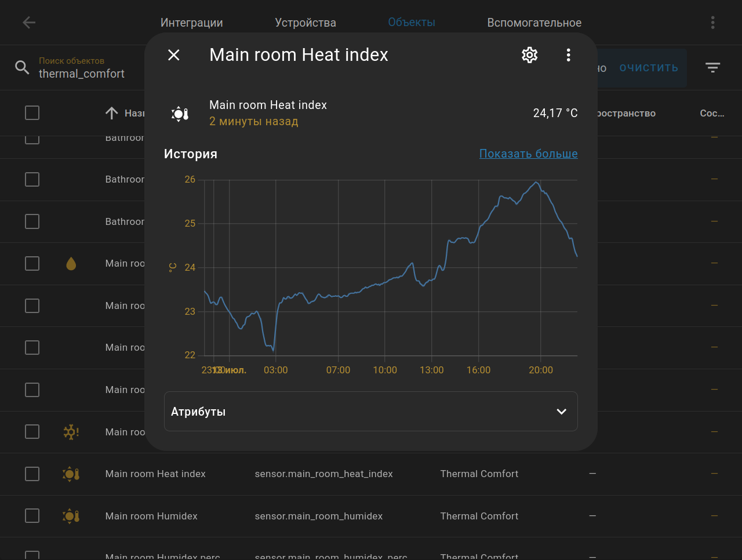This screenshot has width=742, height=560.
Task: Click the 2 минуты назад timestamp
Action: (254, 122)
